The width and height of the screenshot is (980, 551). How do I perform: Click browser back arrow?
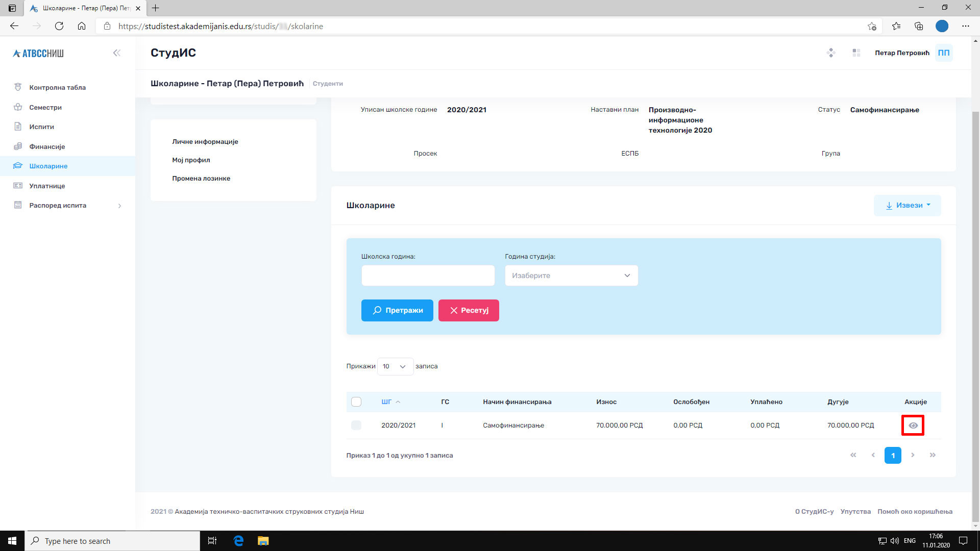click(x=14, y=26)
